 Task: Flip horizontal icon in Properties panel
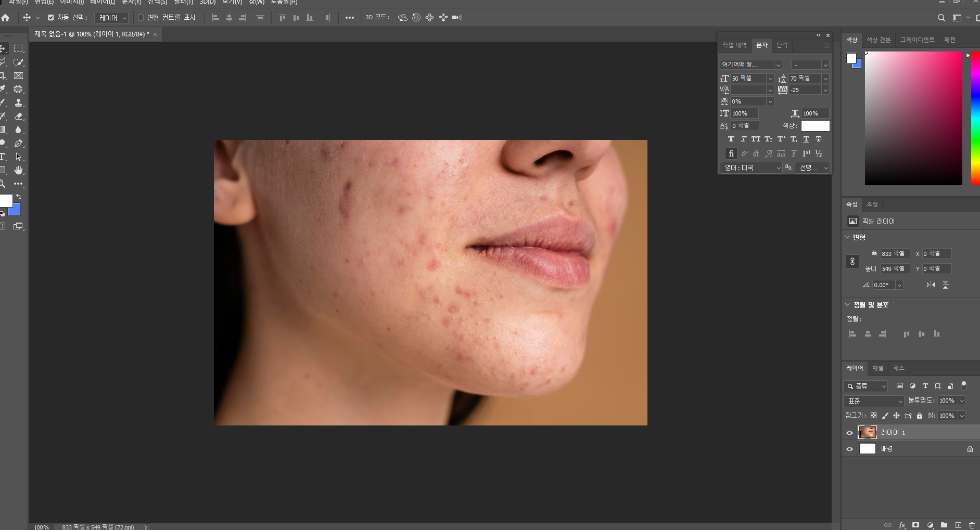(x=931, y=285)
